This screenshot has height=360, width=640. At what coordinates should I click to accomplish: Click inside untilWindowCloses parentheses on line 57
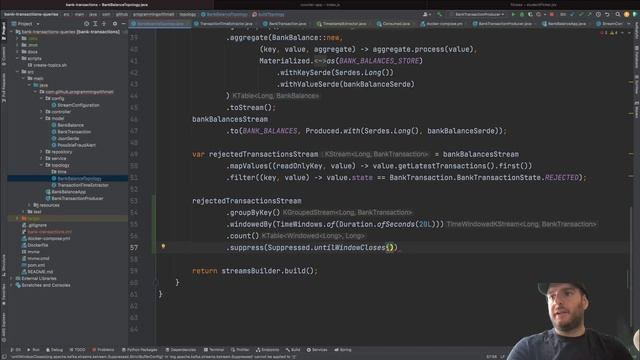[x=390, y=247]
